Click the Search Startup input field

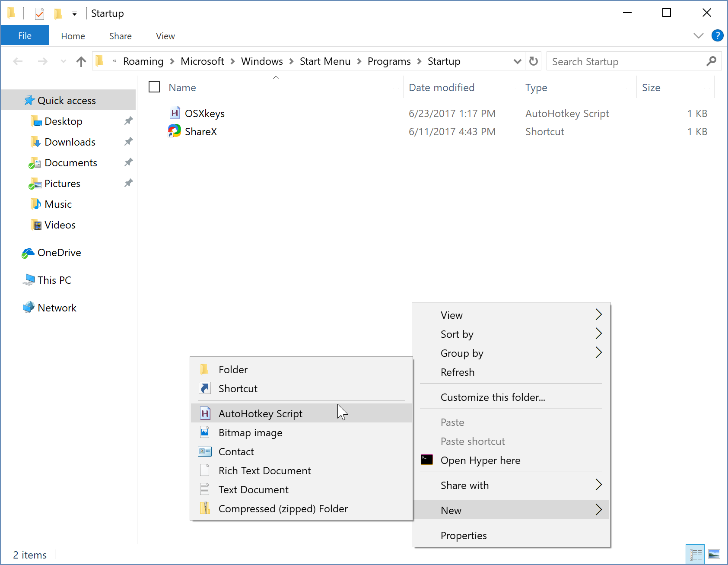(x=633, y=61)
